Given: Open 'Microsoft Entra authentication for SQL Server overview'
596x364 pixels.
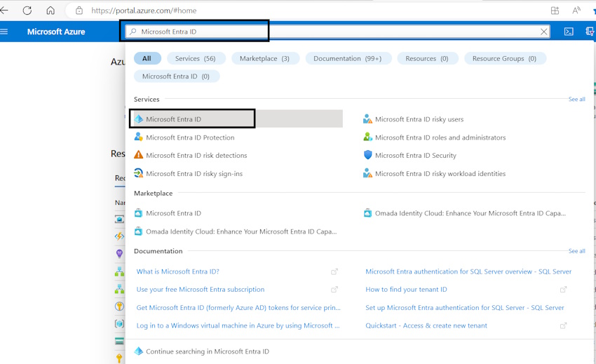Looking at the screenshot, I should (468, 271).
